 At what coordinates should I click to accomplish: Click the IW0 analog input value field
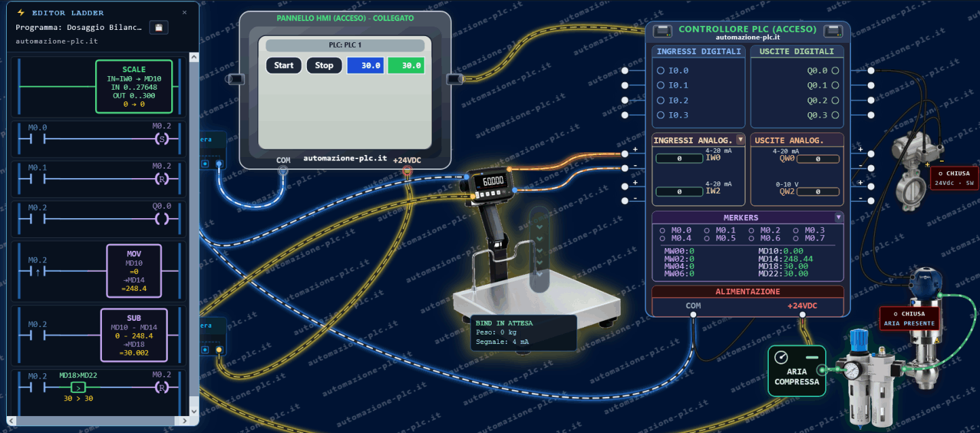tap(678, 158)
